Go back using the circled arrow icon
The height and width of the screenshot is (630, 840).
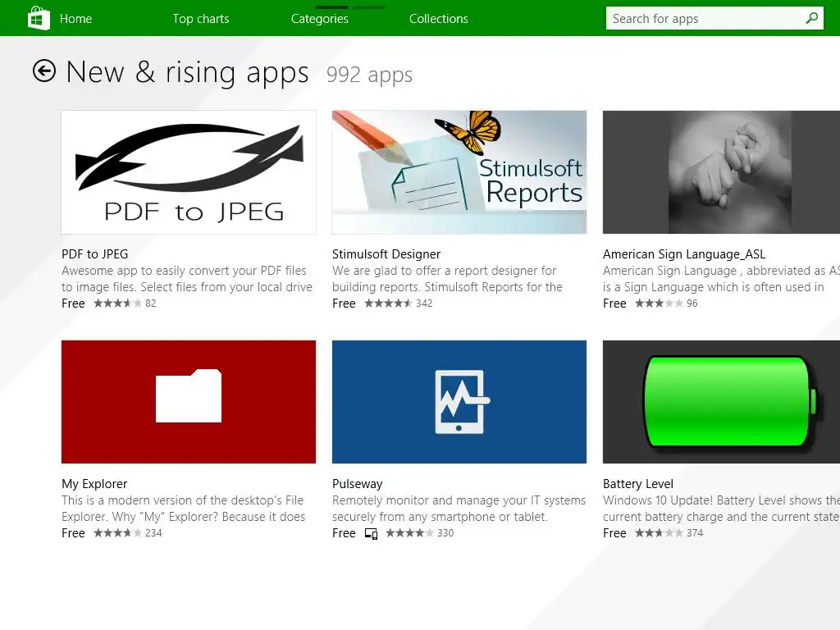(44, 71)
